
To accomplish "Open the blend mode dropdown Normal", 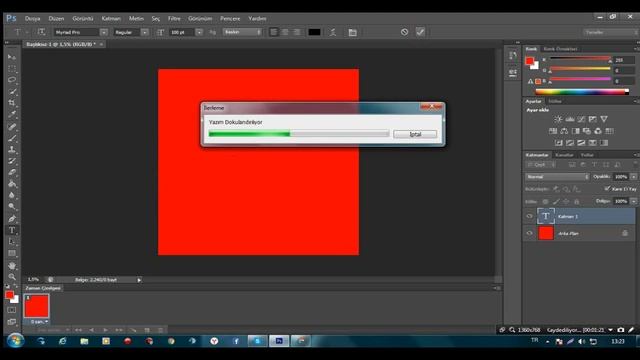I will click(x=557, y=177).
